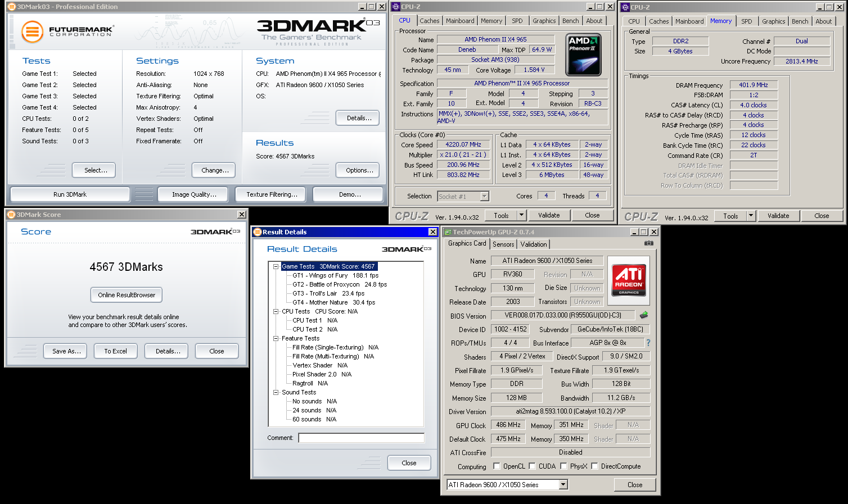Click Details in the 3DMark Score window
The image size is (848, 504).
pyautogui.click(x=166, y=351)
